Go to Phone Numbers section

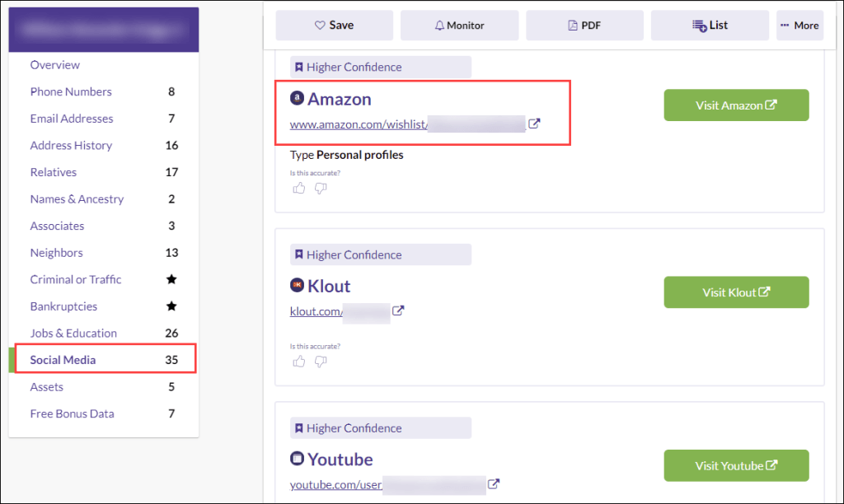point(71,92)
